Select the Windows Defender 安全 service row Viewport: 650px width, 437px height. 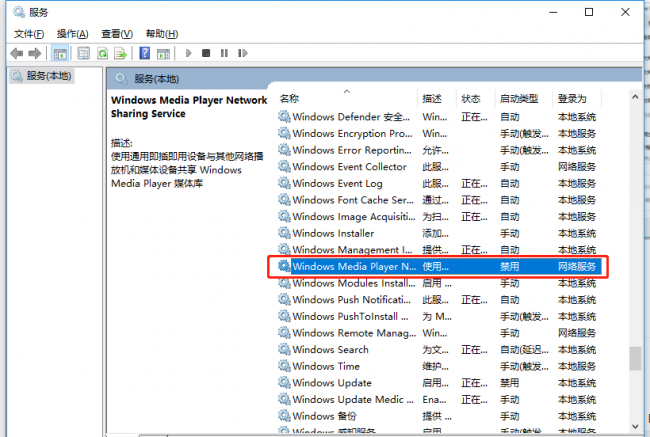[439, 117]
